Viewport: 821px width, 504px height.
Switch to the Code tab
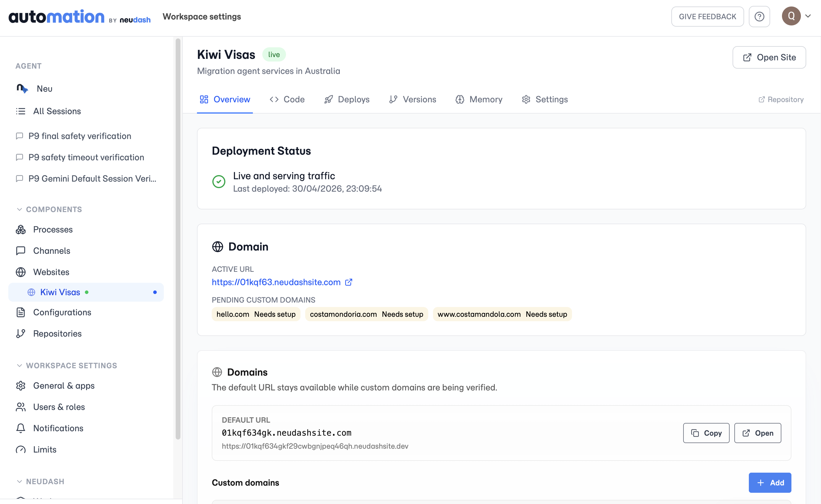[287, 99]
